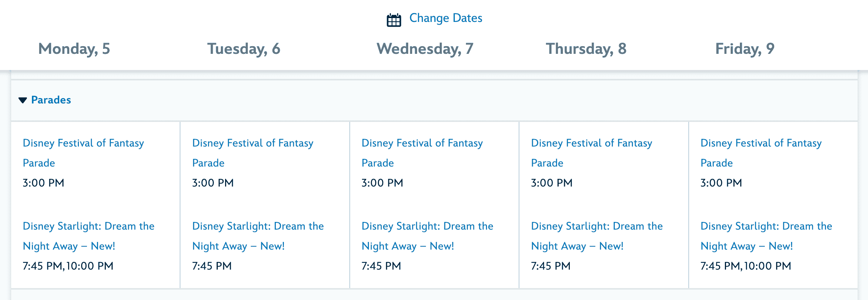868x300 pixels.
Task: Select the Tuesday, 6 column header
Action: [244, 49]
